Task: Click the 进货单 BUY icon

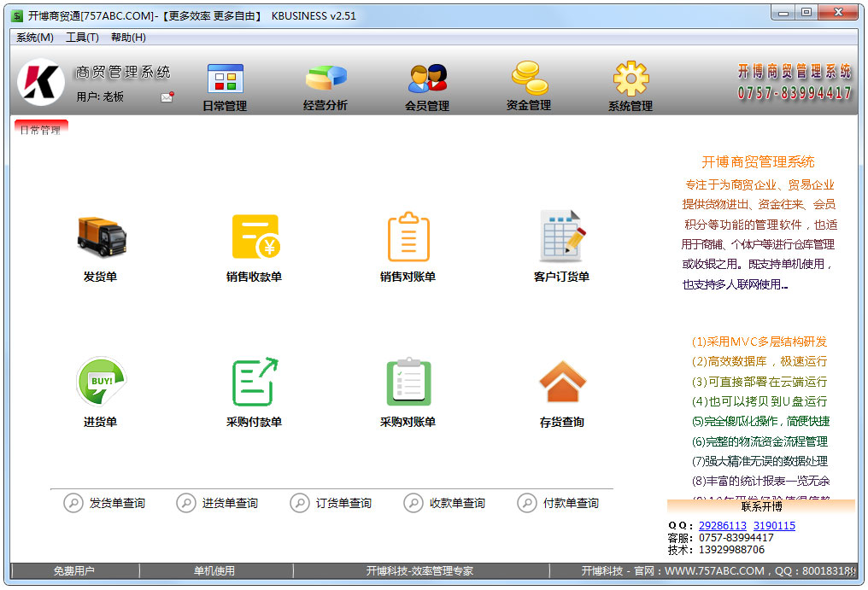Action: coord(101,382)
